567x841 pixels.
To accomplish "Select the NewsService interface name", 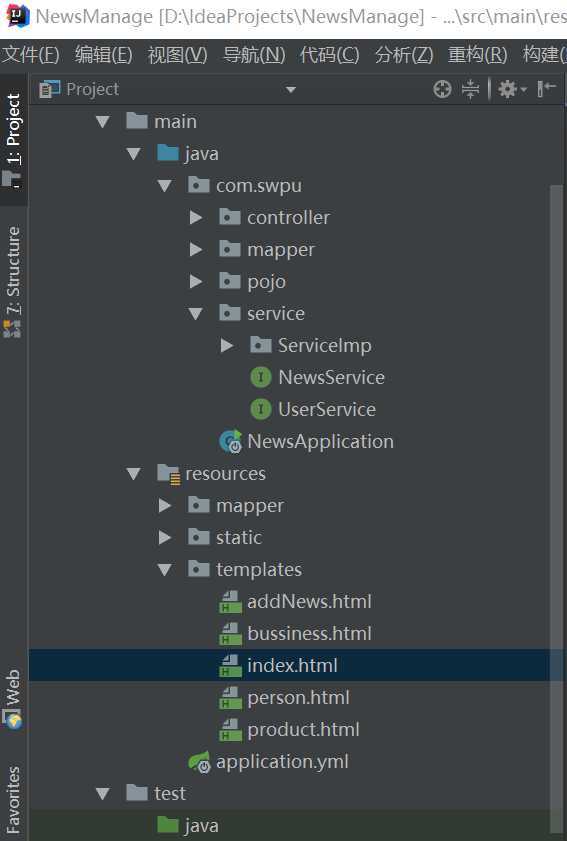I will pos(332,377).
